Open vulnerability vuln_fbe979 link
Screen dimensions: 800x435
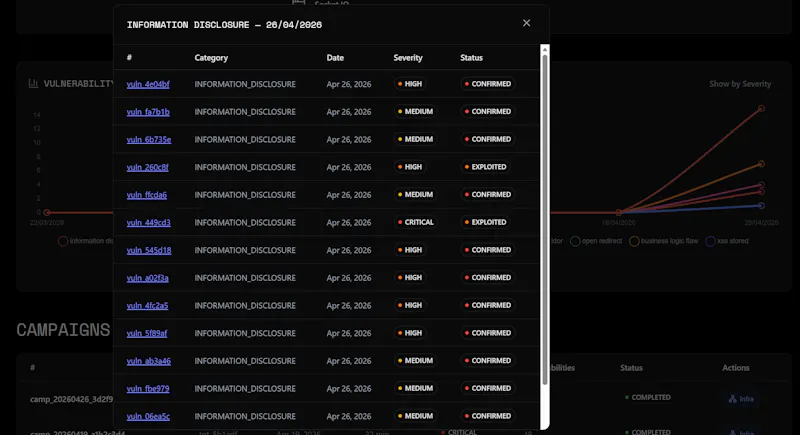coord(148,389)
